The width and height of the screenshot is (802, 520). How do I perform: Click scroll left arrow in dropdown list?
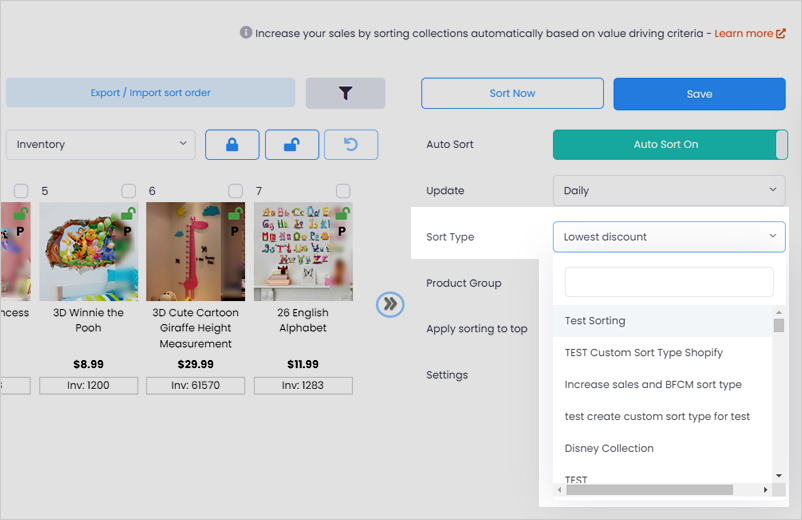tap(560, 490)
